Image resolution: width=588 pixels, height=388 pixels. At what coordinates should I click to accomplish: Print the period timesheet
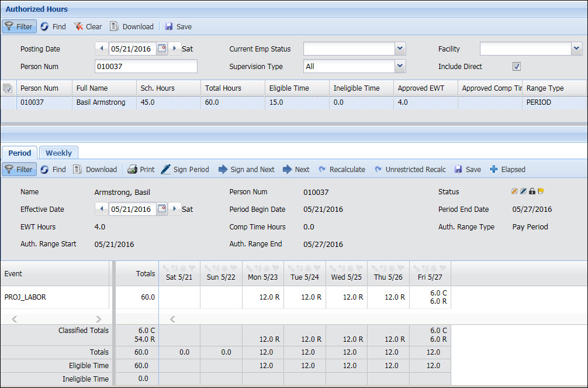(133, 169)
